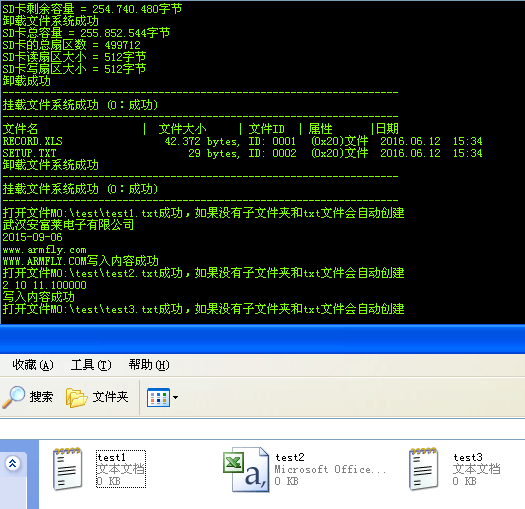Select the test3 notepad file icon
This screenshot has height=509, width=525.
(423, 468)
